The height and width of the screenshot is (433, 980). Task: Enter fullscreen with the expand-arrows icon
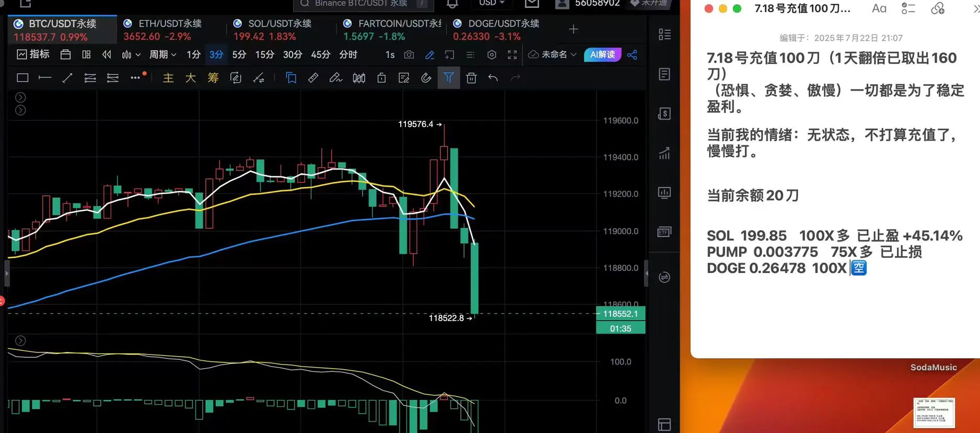point(512,54)
